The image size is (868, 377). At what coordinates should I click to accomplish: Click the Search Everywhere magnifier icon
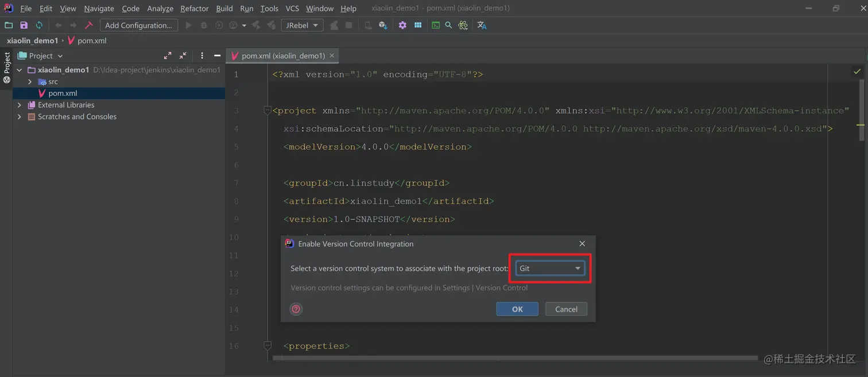(x=449, y=25)
